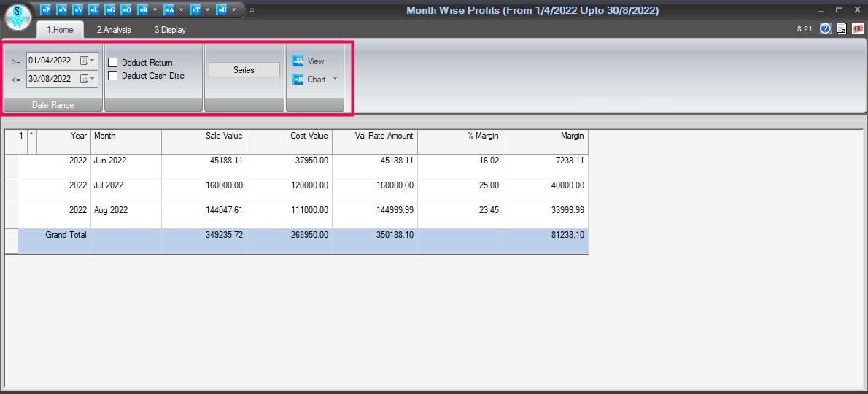
Task: Click the Val Rate Amount column header
Action: click(x=375, y=142)
